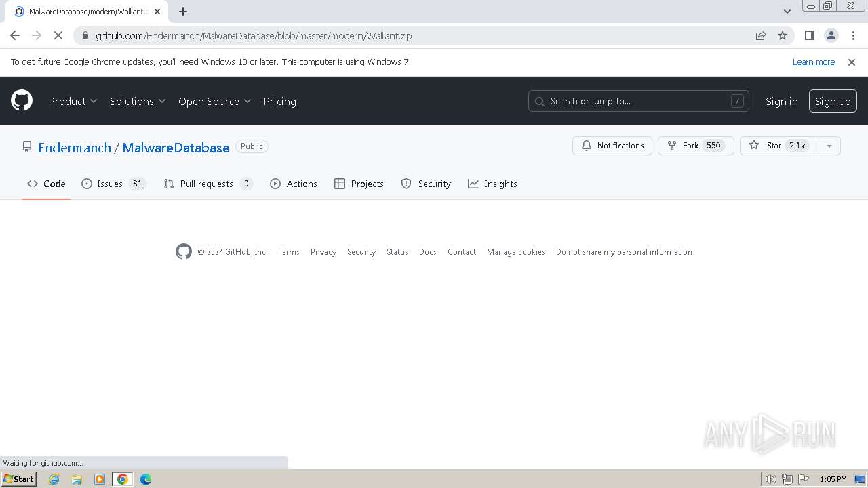The width and height of the screenshot is (868, 488).
Task: Open the footer Security link
Action: (x=361, y=252)
